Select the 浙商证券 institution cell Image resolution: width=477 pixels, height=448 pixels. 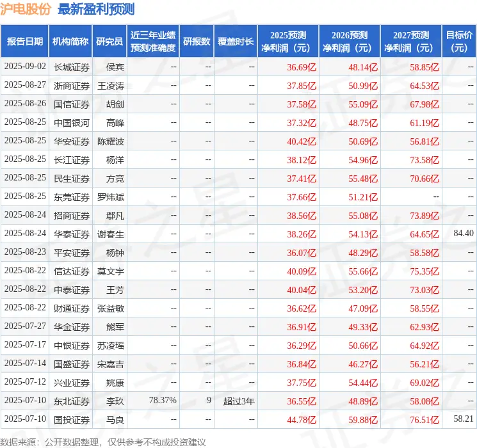pos(72,86)
